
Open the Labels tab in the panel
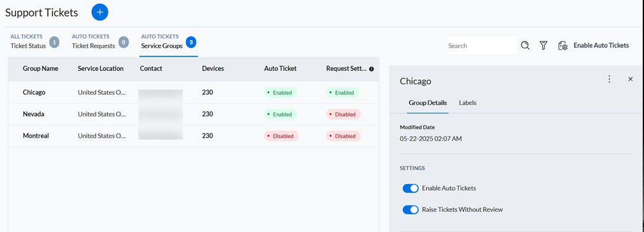click(x=468, y=103)
